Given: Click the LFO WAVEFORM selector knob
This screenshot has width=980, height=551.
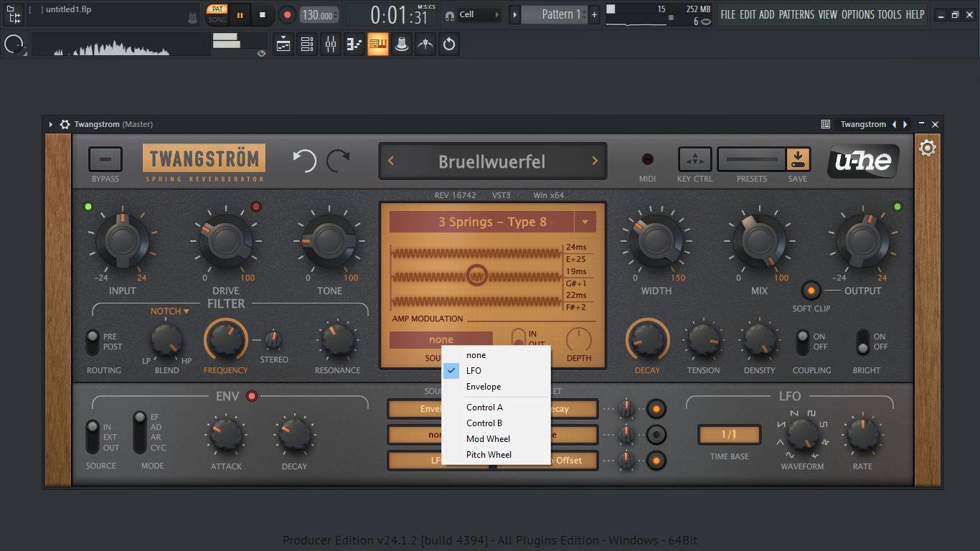Looking at the screenshot, I should [x=802, y=433].
